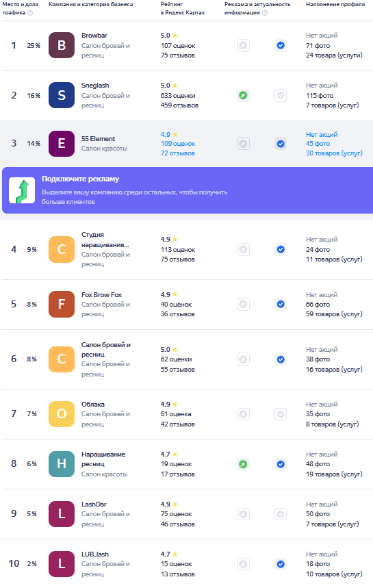Viewport: 373px width, 588px height.
Task: Click 55 Element's grey advertising status icon
Action: tap(243, 144)
